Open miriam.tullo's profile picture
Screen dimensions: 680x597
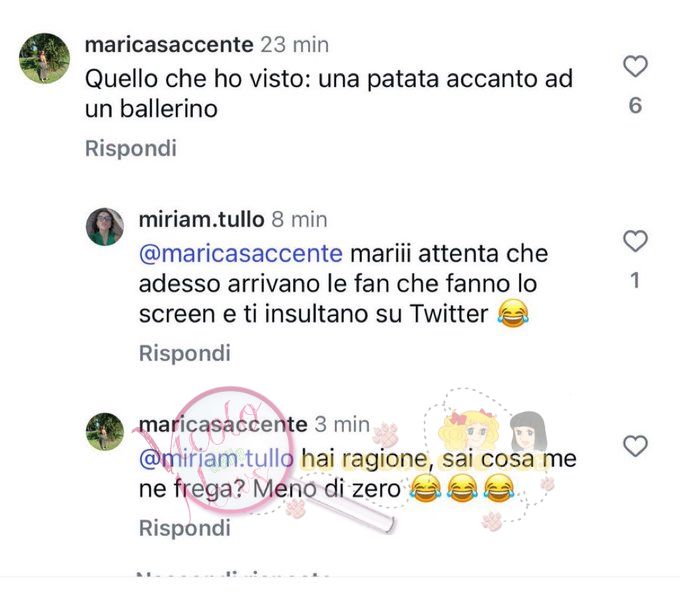coord(105,227)
